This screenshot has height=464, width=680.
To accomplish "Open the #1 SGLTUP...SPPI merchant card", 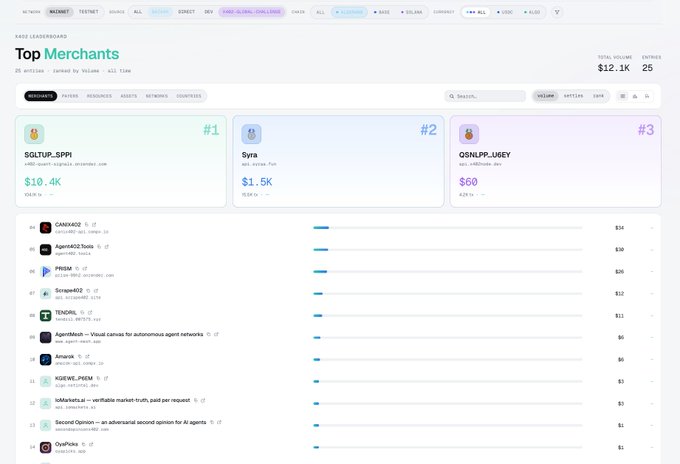I will coord(121,161).
